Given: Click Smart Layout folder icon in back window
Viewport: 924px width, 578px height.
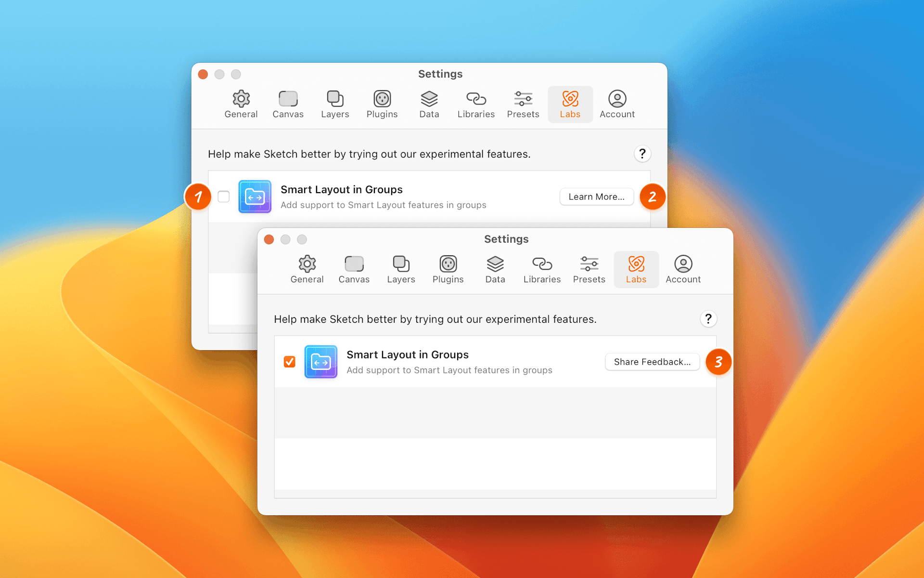Looking at the screenshot, I should coord(255,197).
